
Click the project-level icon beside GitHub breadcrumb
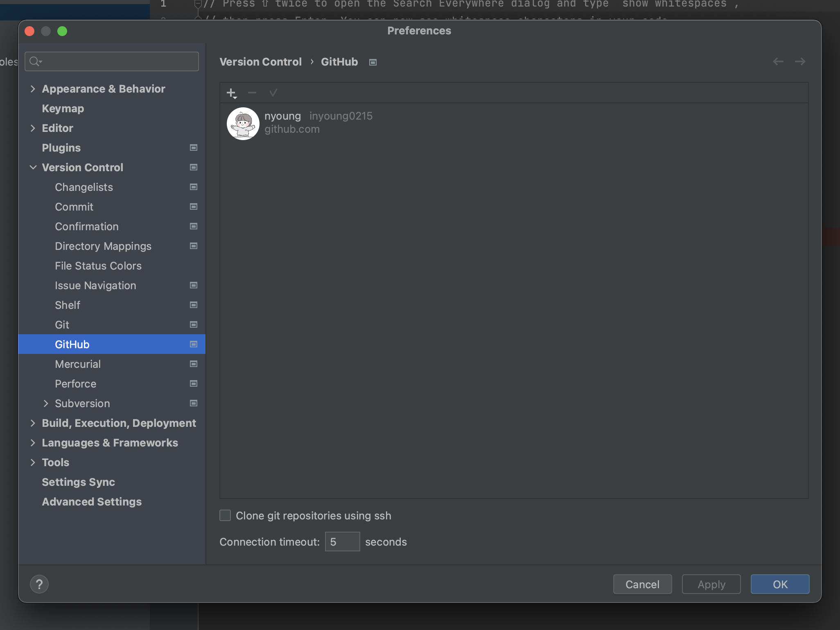click(373, 62)
